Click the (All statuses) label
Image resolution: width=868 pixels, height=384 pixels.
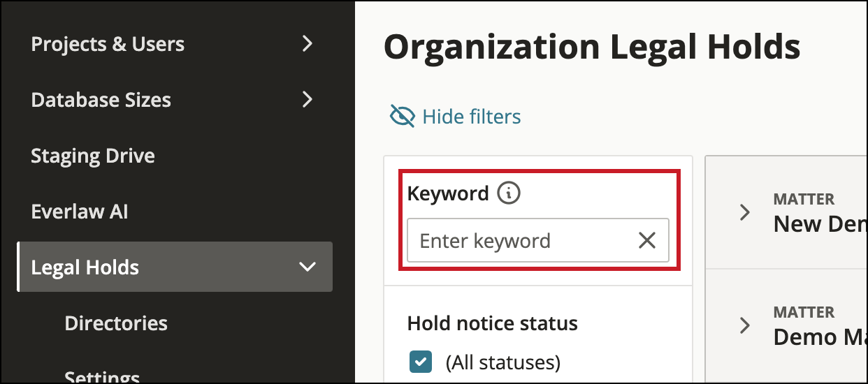pos(503,362)
